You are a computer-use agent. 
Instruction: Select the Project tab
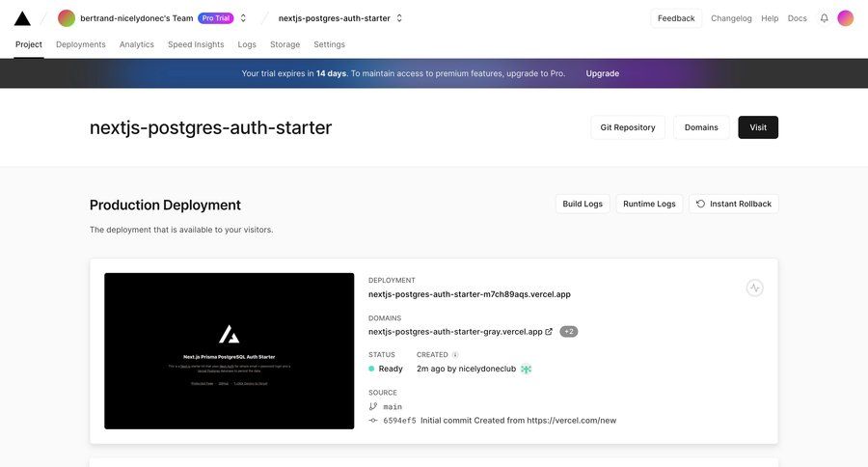tap(29, 44)
